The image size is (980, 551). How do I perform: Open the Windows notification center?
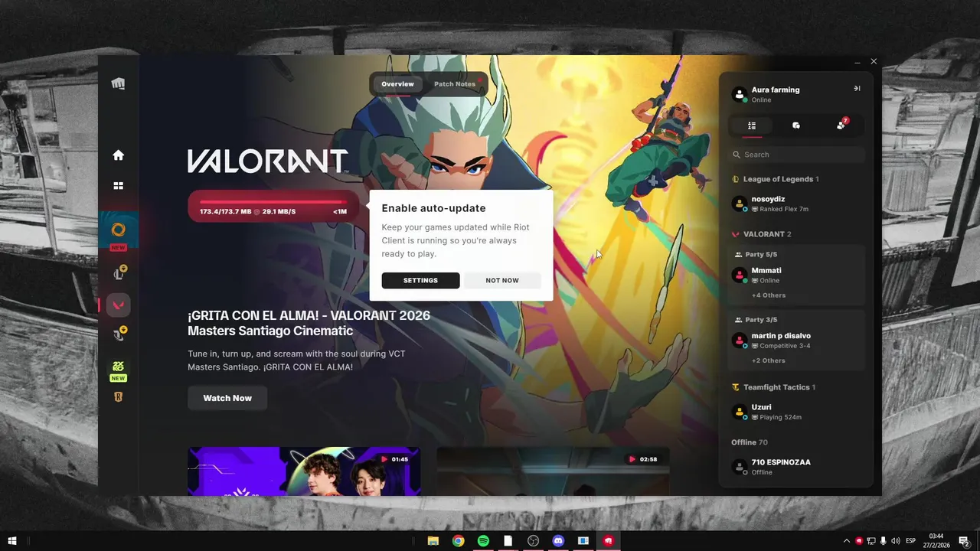(964, 541)
